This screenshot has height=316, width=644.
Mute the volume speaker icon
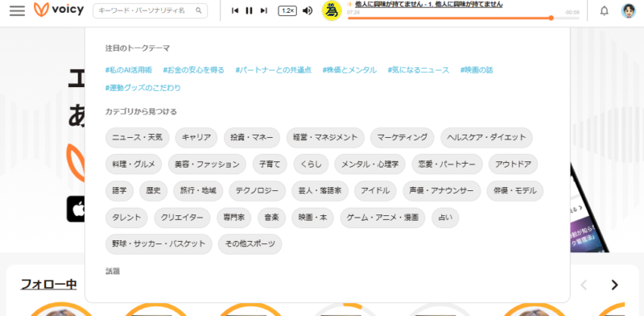(x=308, y=10)
